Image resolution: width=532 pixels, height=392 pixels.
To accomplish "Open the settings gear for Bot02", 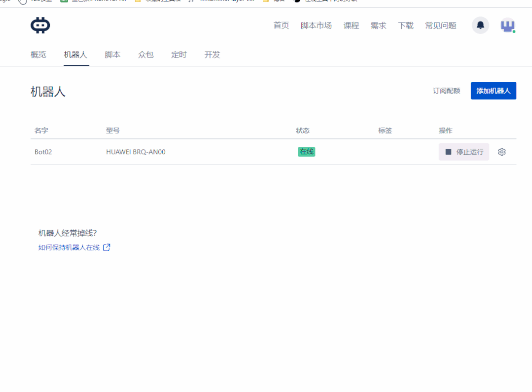I will [501, 152].
